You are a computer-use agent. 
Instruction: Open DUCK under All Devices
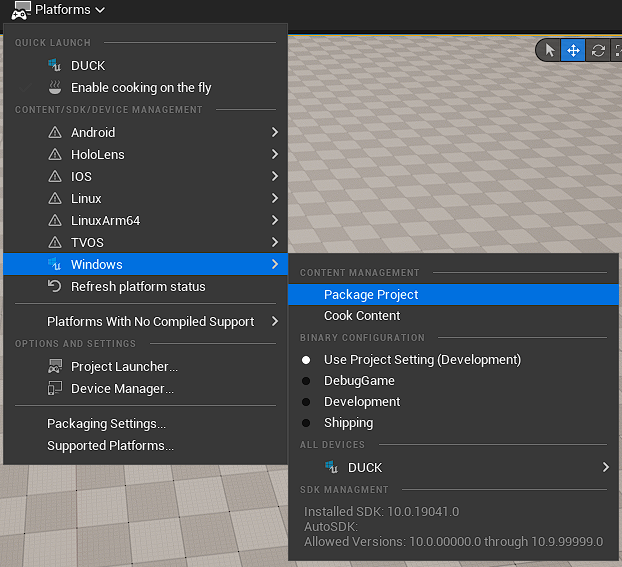453,467
